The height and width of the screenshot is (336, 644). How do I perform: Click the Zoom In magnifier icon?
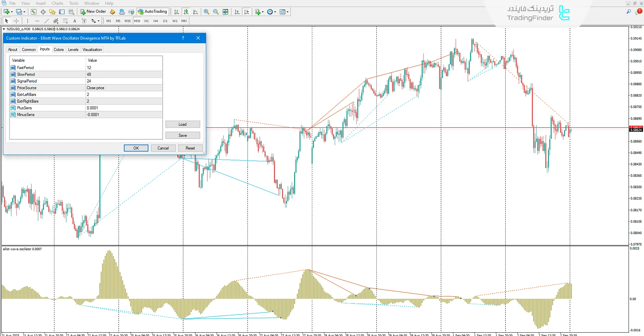pos(207,12)
